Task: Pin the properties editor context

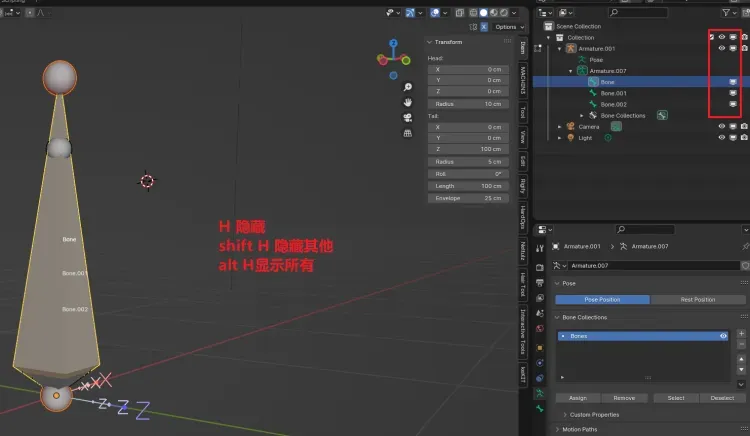Action: pos(745,246)
